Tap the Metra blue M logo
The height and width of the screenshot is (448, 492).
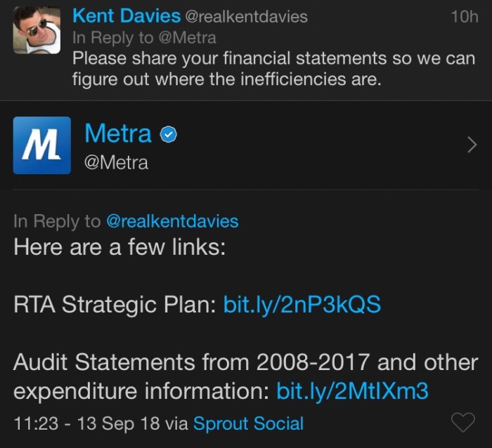click(41, 145)
